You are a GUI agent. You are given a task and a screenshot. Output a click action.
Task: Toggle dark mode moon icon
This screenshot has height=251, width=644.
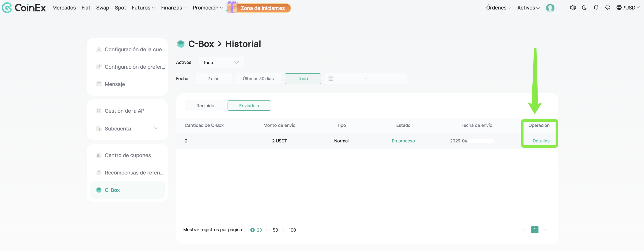coord(584,8)
